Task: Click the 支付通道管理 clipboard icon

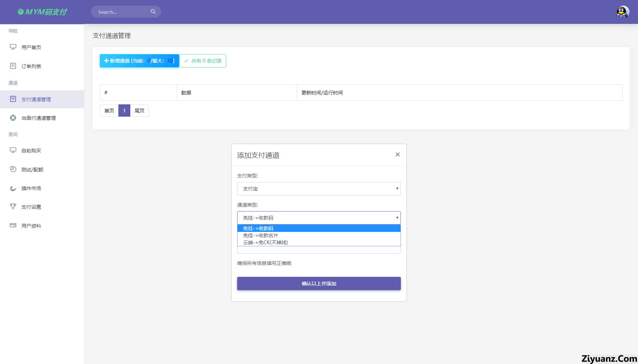Action: tap(13, 99)
